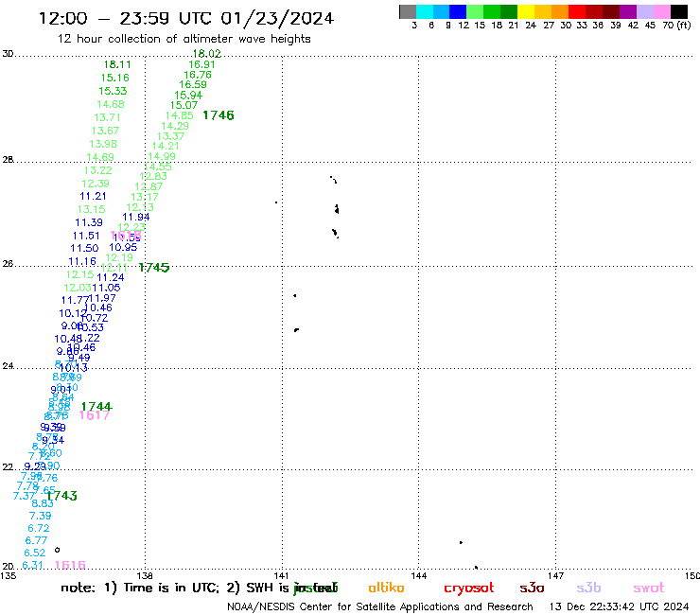Select the 10.95 reading

pyautogui.click(x=123, y=248)
